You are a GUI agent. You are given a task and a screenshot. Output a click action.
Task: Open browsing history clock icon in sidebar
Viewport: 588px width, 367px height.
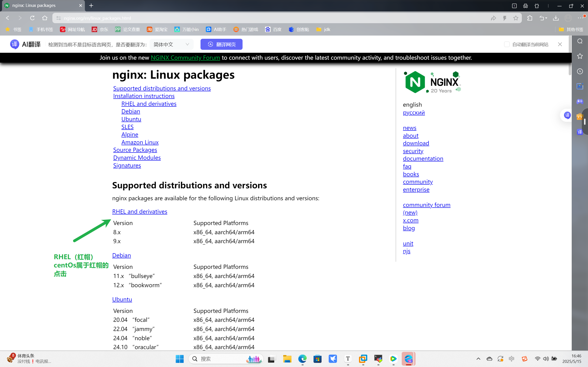coord(580,71)
